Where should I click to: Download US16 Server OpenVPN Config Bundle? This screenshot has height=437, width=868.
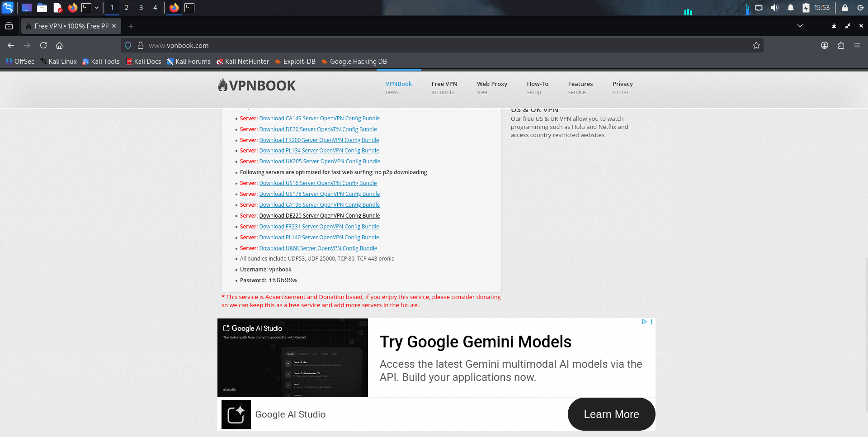pyautogui.click(x=318, y=183)
